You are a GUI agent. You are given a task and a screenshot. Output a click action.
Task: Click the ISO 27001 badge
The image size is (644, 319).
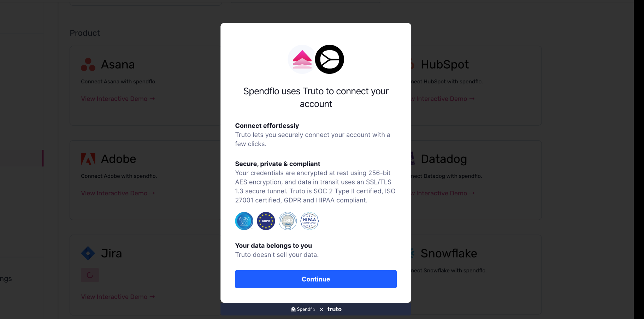[288, 221]
